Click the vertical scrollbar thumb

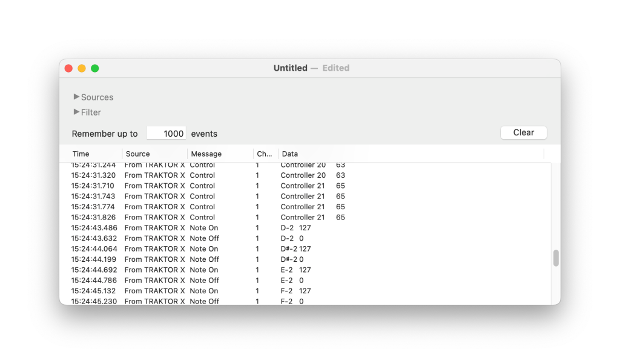click(x=556, y=258)
